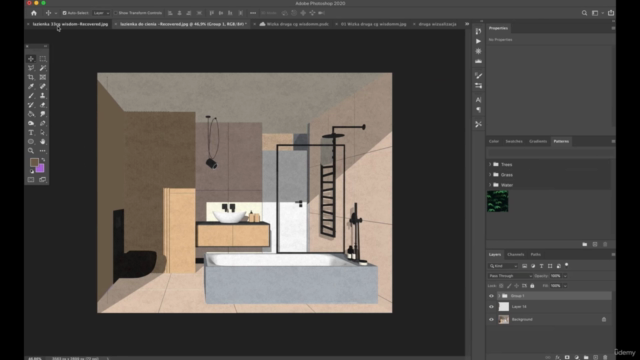Add a layer style with fx icon
This screenshot has height=360, width=640.
click(x=558, y=357)
